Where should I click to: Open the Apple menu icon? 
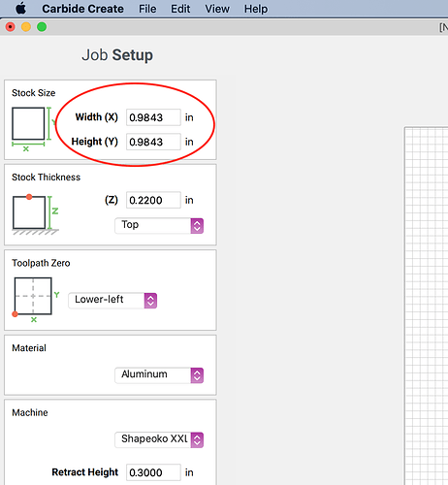[x=21, y=9]
